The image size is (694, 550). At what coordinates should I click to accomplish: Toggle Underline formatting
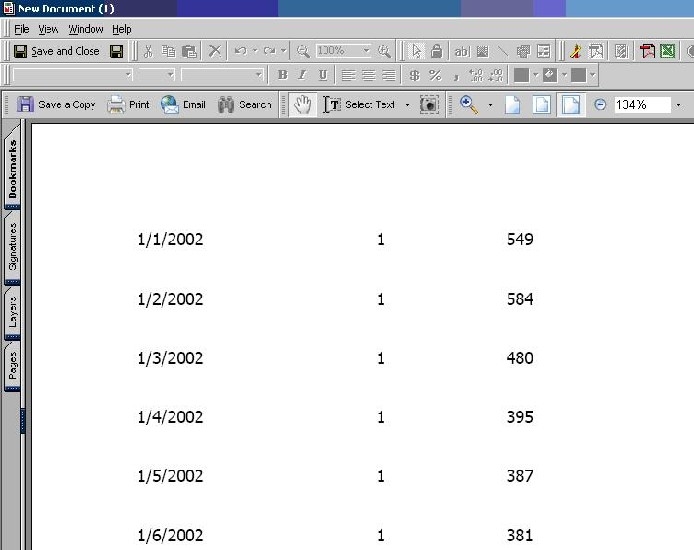tap(323, 75)
